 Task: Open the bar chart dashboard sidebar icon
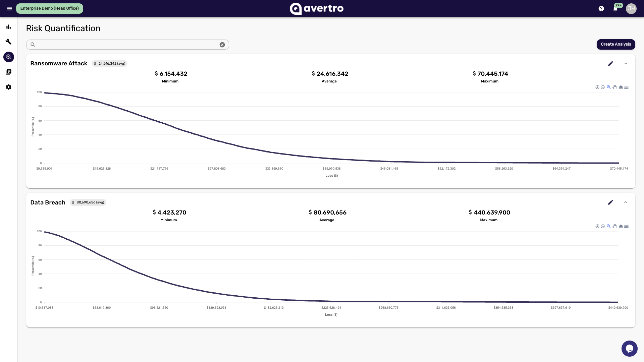pyautogui.click(x=9, y=27)
